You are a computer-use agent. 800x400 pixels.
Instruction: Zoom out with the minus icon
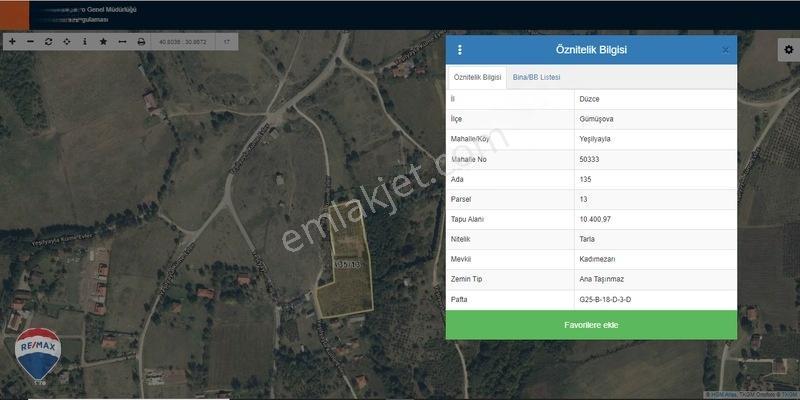point(30,42)
